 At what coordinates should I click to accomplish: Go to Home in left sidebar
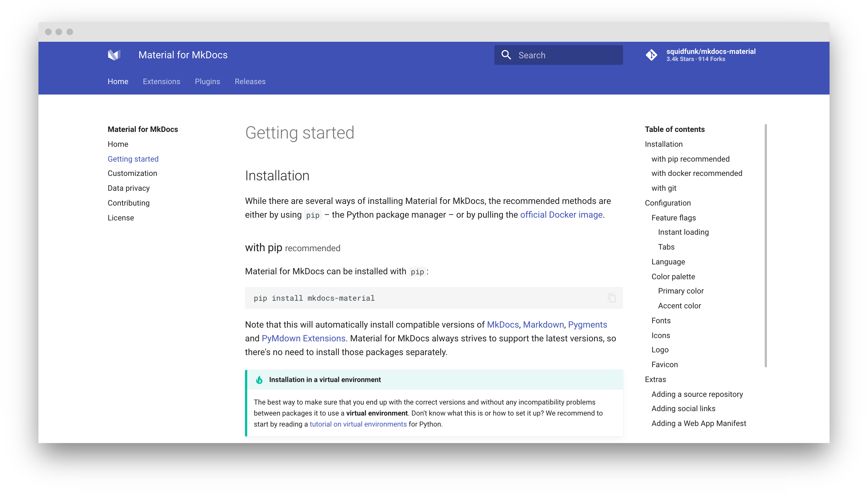coord(118,144)
